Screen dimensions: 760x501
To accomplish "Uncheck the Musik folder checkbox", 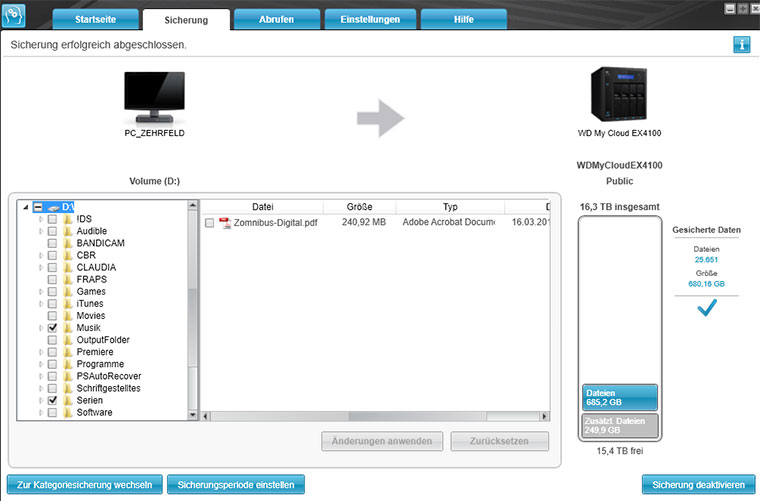I will (x=52, y=328).
